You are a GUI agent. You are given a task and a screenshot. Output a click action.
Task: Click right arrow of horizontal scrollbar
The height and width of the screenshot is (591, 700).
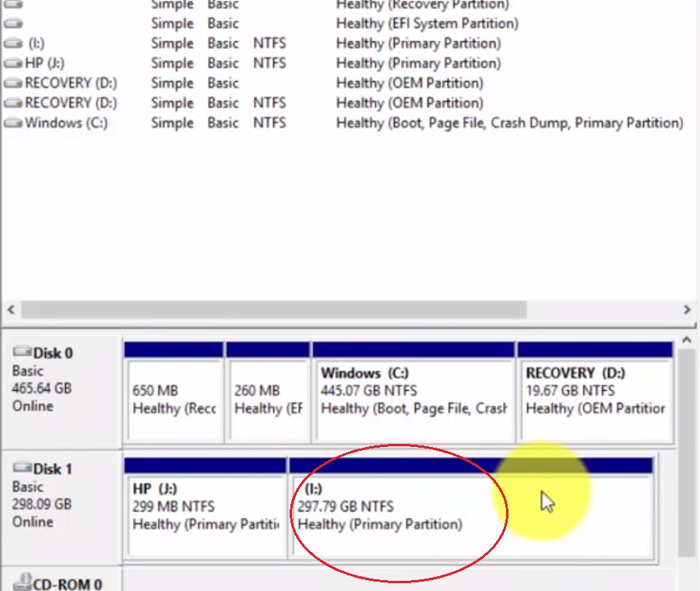click(687, 310)
